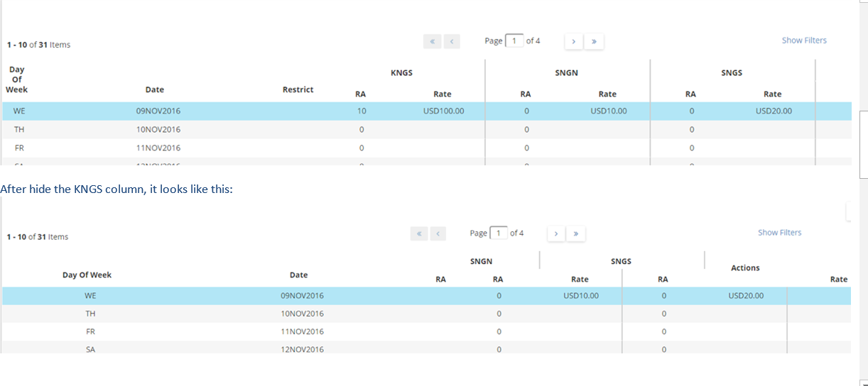Go to first page in top grid pager
Image resolution: width=868 pixels, height=386 pixels.
coord(433,42)
